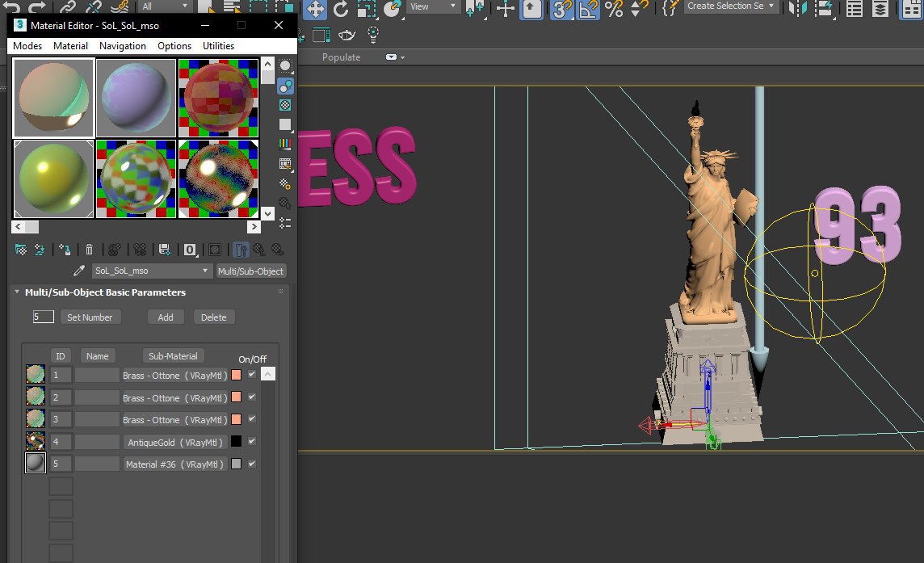The image size is (924, 563).
Task: Click the Delete sub-material button
Action: (x=214, y=317)
